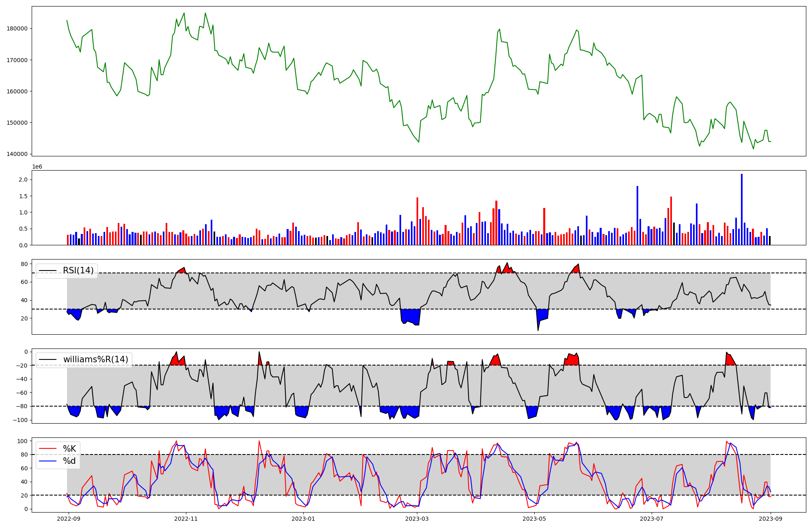Screen dimensions: 812x528
Task: Click the 1e6 volume exponent label
Action: point(37,167)
